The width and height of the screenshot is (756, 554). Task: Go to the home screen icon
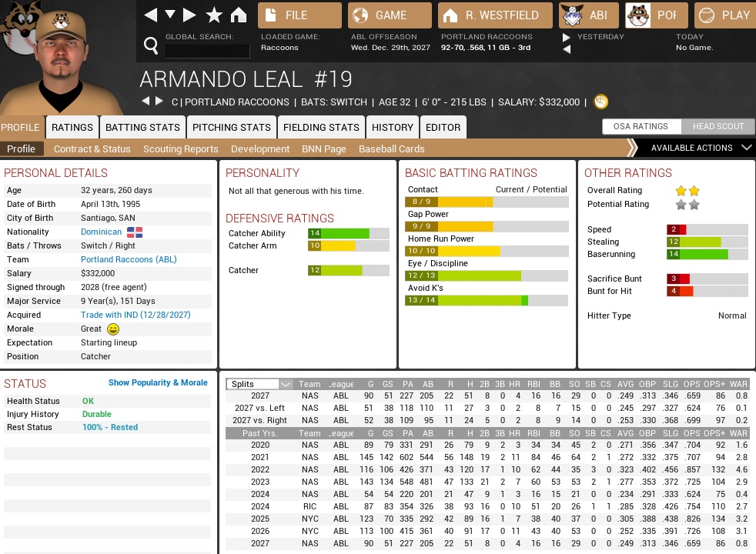(239, 15)
